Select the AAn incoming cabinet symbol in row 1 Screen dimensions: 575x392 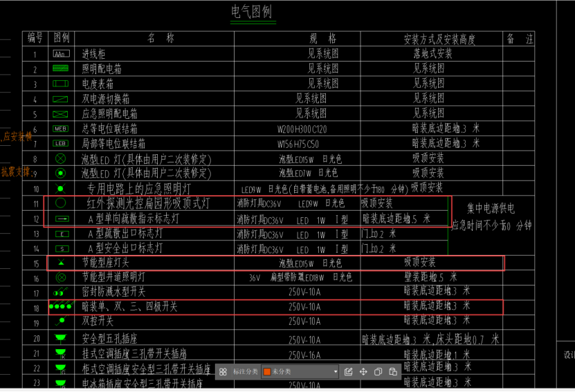pos(61,53)
